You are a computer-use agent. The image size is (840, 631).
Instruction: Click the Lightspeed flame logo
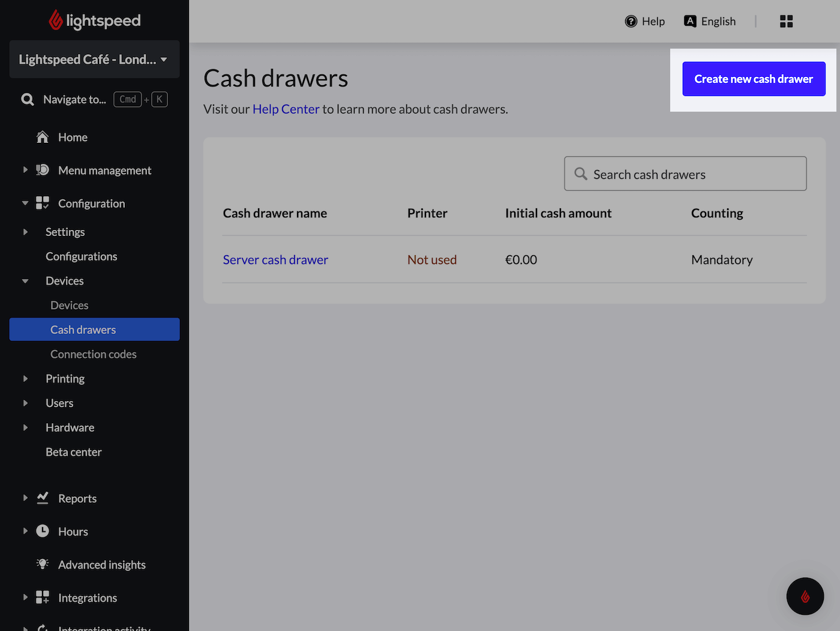56,20
